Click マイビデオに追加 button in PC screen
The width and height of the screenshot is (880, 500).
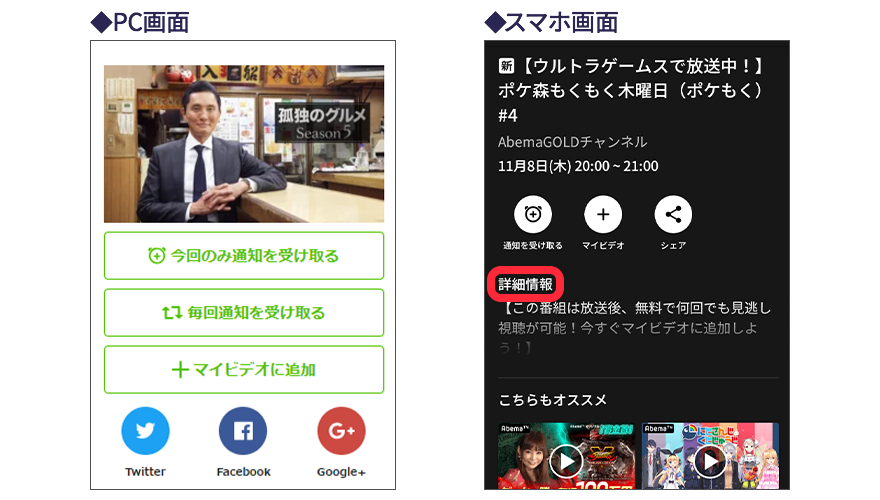point(244,370)
